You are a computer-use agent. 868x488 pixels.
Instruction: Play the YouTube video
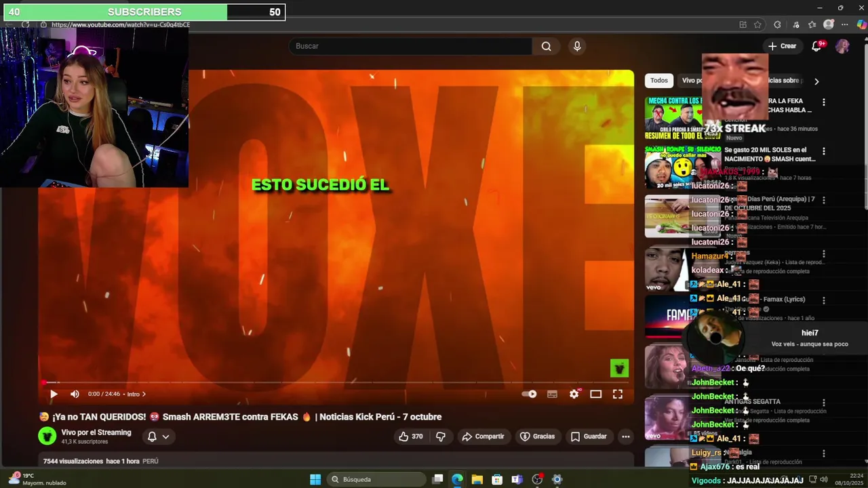[54, 394]
